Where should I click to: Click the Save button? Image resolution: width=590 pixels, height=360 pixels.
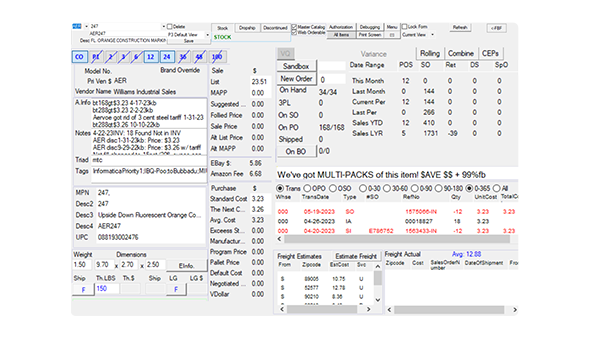pos(189,41)
